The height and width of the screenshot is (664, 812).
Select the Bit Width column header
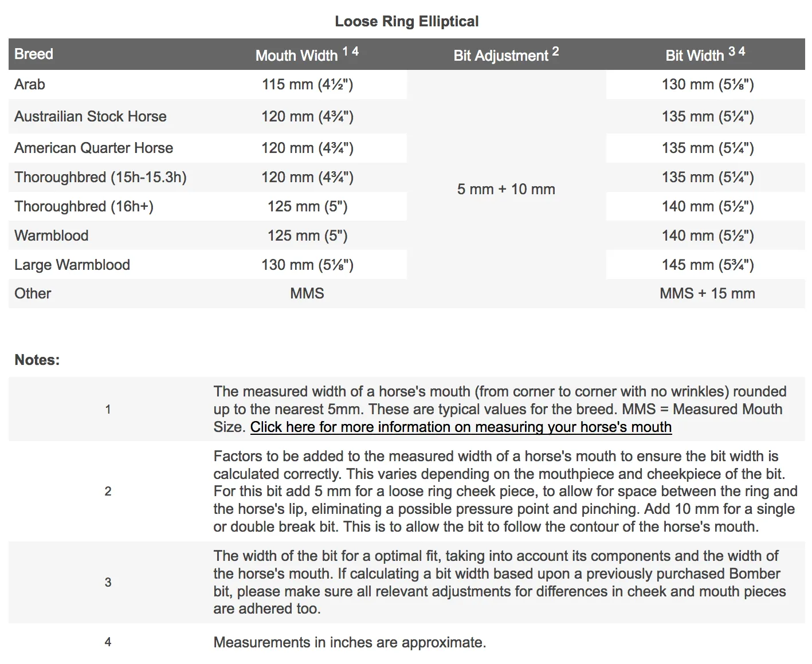[x=705, y=54]
